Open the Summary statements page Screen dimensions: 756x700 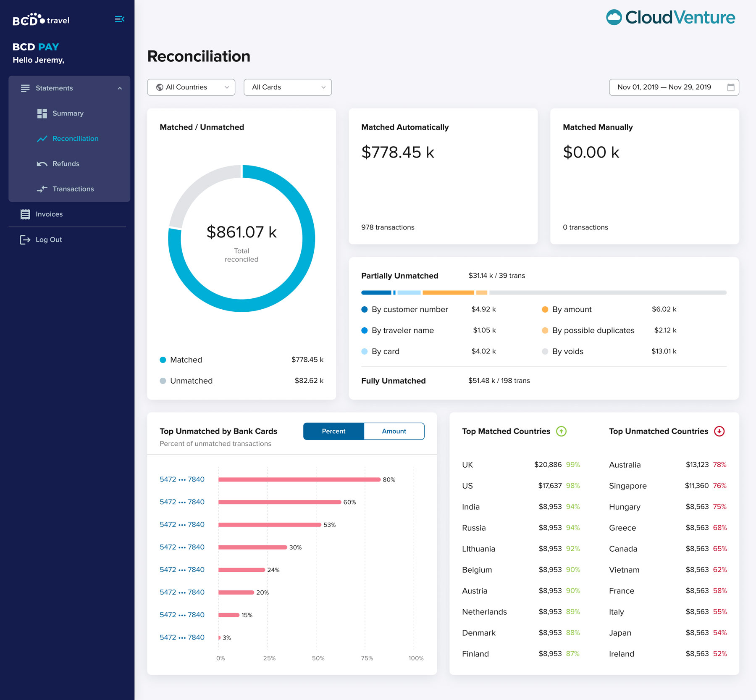point(67,113)
